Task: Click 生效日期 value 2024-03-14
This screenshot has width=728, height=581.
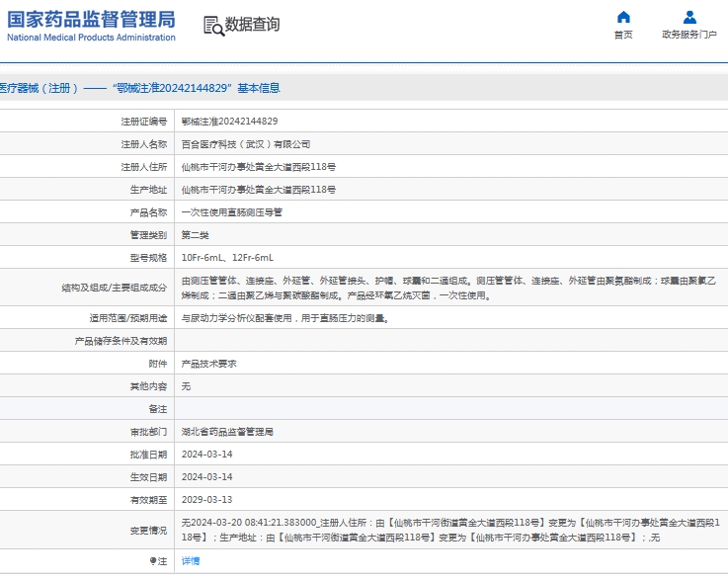Action: (206, 477)
